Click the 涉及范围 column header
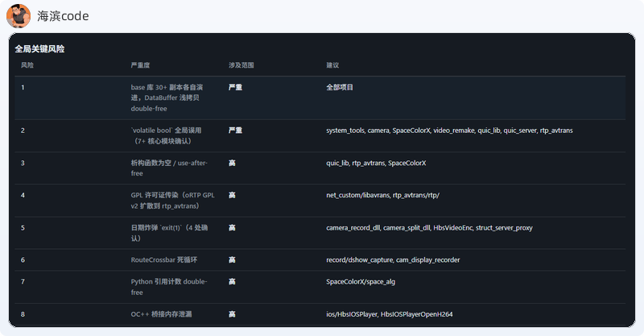 tap(241, 65)
